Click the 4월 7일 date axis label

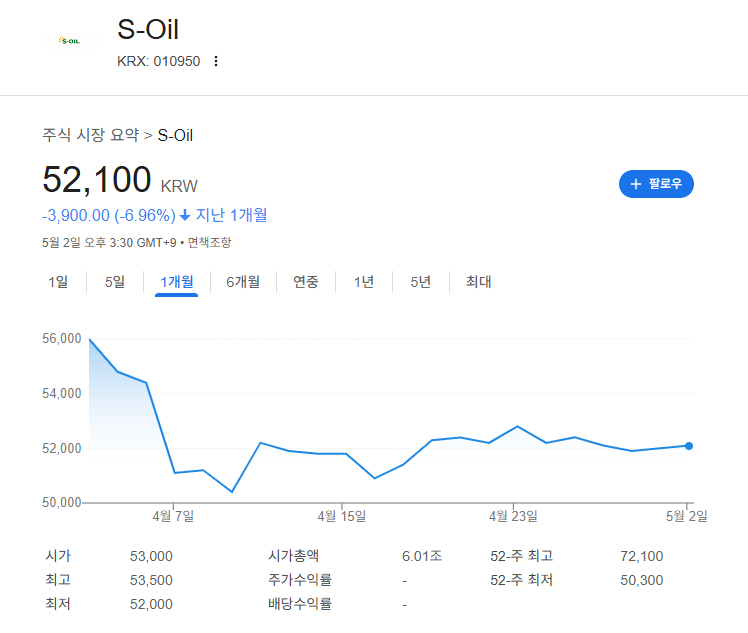[173, 516]
